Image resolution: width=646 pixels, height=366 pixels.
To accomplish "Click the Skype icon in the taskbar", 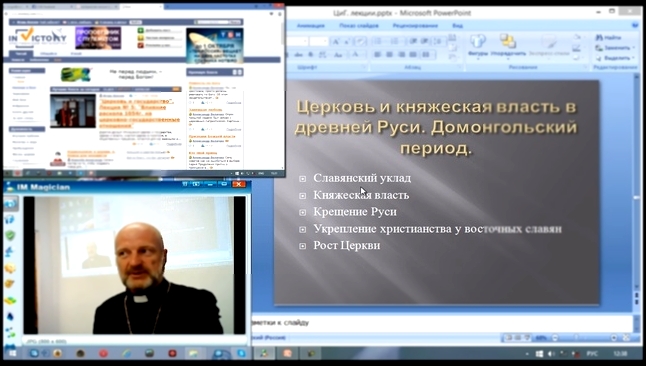I will (x=241, y=353).
